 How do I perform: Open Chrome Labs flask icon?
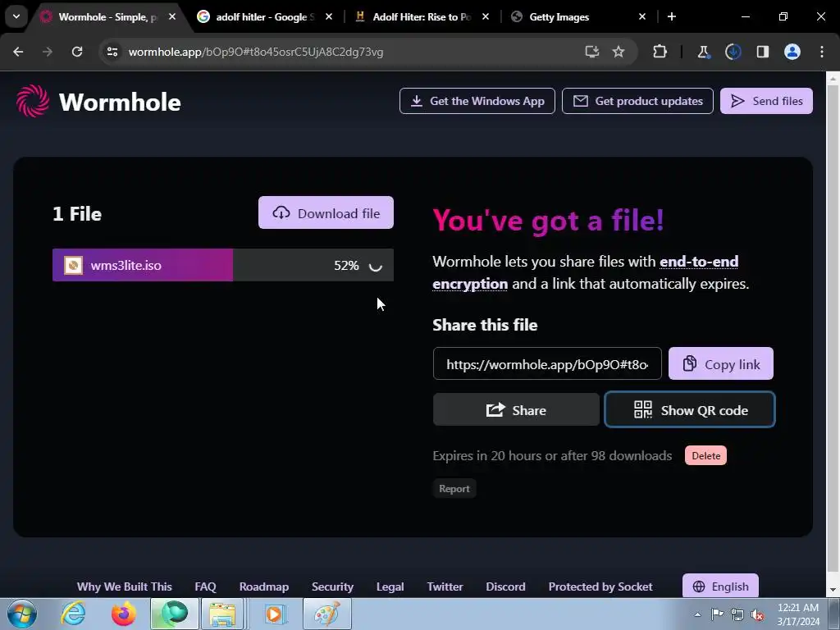point(703,52)
